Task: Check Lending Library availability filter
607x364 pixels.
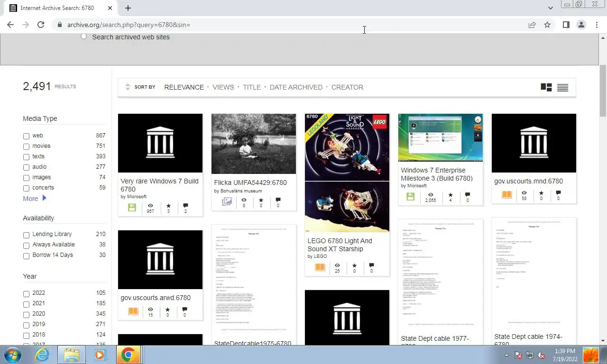Action: (x=27, y=235)
